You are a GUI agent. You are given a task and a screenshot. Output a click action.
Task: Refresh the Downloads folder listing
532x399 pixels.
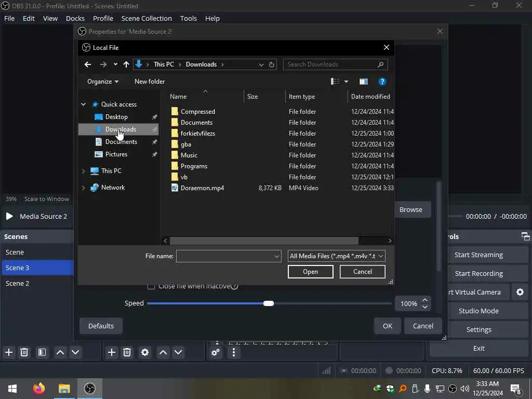coord(271,64)
